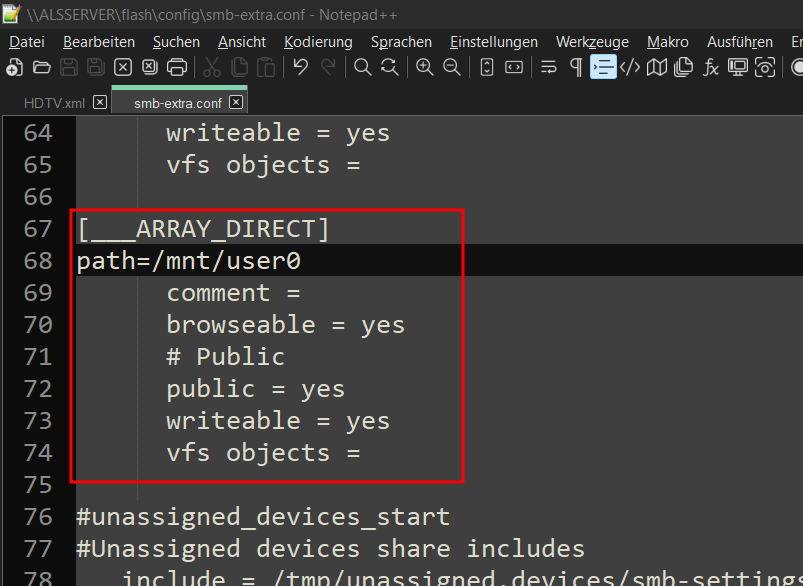Open the Document map icon
This screenshot has width=803, height=586.
(657, 67)
